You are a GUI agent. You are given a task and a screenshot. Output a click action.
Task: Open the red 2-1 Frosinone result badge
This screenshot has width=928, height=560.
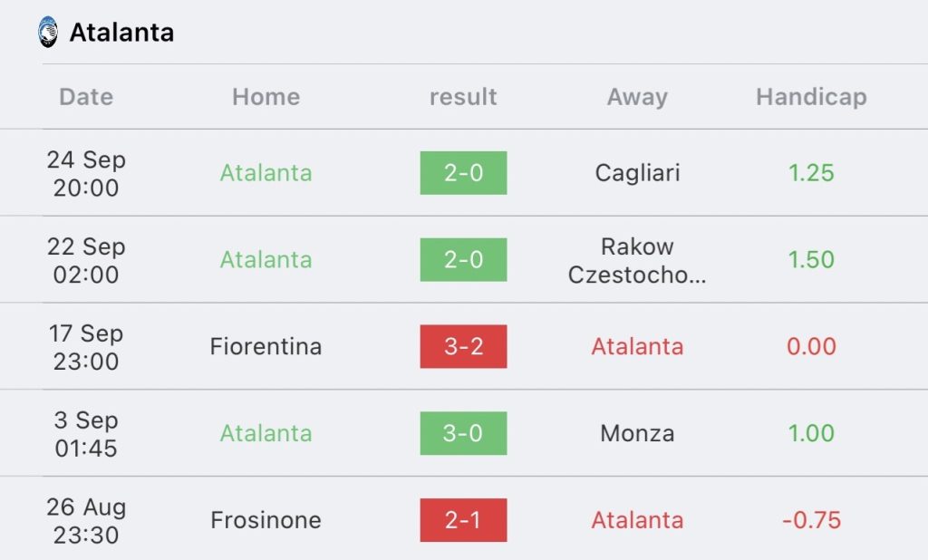pyautogui.click(x=463, y=520)
